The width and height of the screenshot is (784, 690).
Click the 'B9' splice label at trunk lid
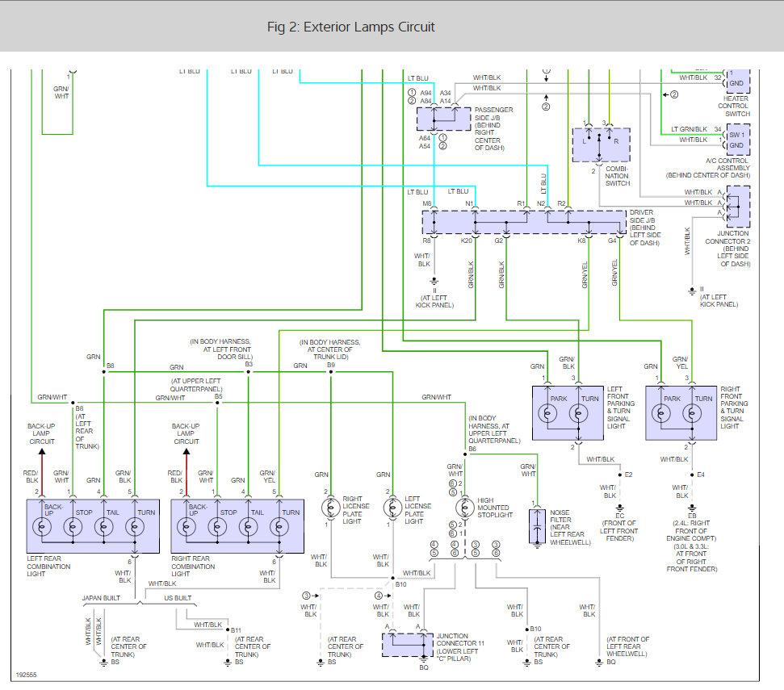[330, 365]
